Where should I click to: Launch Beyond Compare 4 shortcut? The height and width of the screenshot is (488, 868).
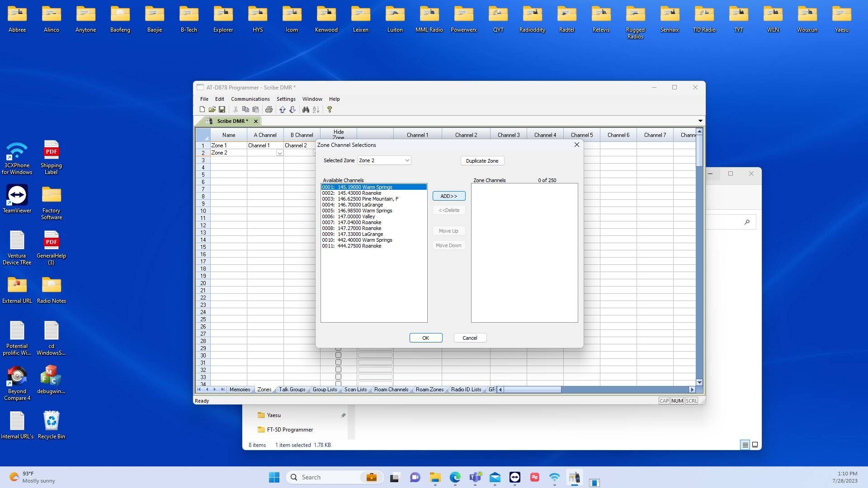(x=17, y=383)
